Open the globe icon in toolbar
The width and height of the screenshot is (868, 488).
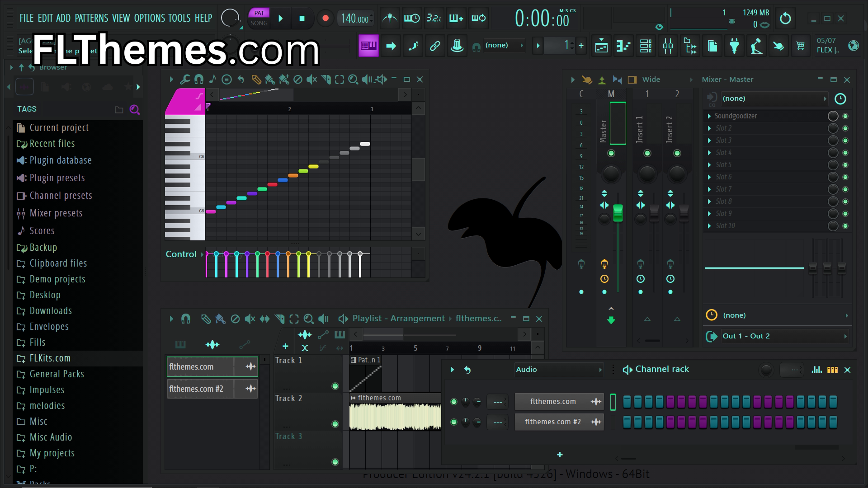854,46
